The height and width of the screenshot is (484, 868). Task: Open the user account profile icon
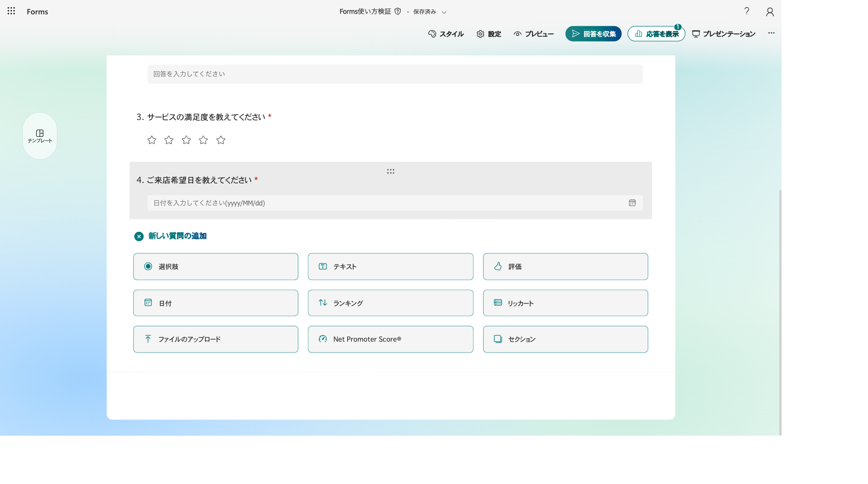pyautogui.click(x=770, y=12)
